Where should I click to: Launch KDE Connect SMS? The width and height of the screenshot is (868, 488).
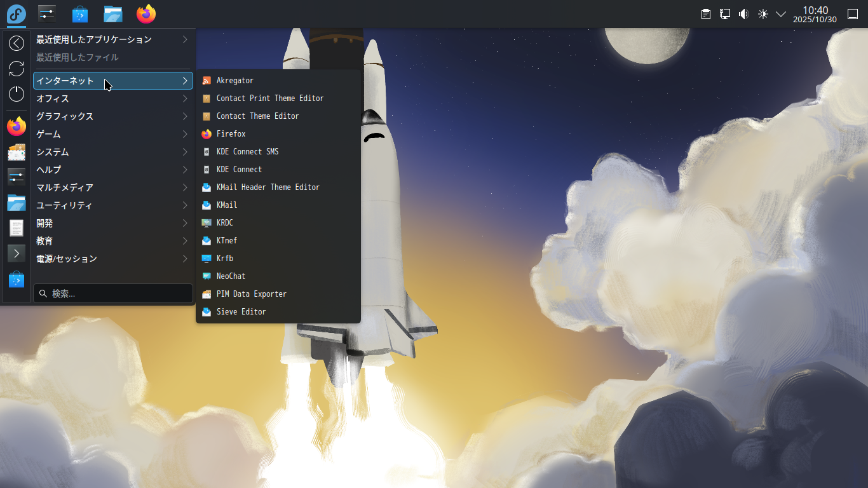pos(278,152)
